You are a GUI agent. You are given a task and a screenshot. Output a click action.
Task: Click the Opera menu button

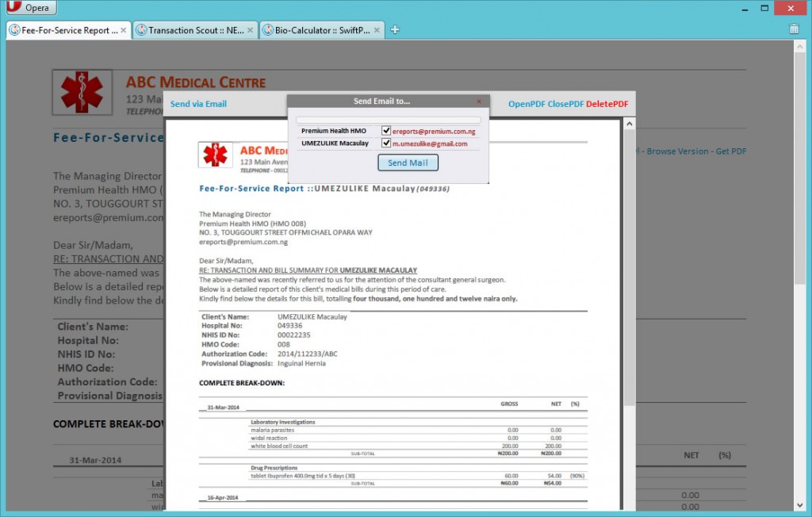point(30,7)
